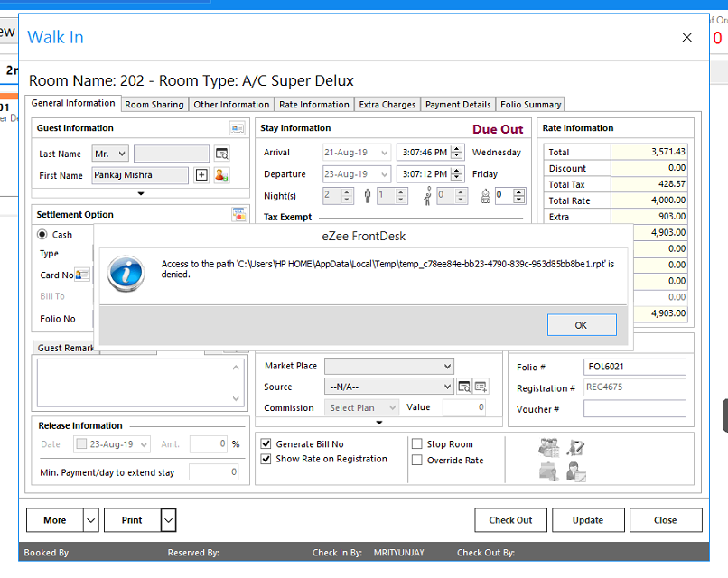Screen dimensions: 728x578
Task: Select the Cash radio button
Action: click(42, 235)
